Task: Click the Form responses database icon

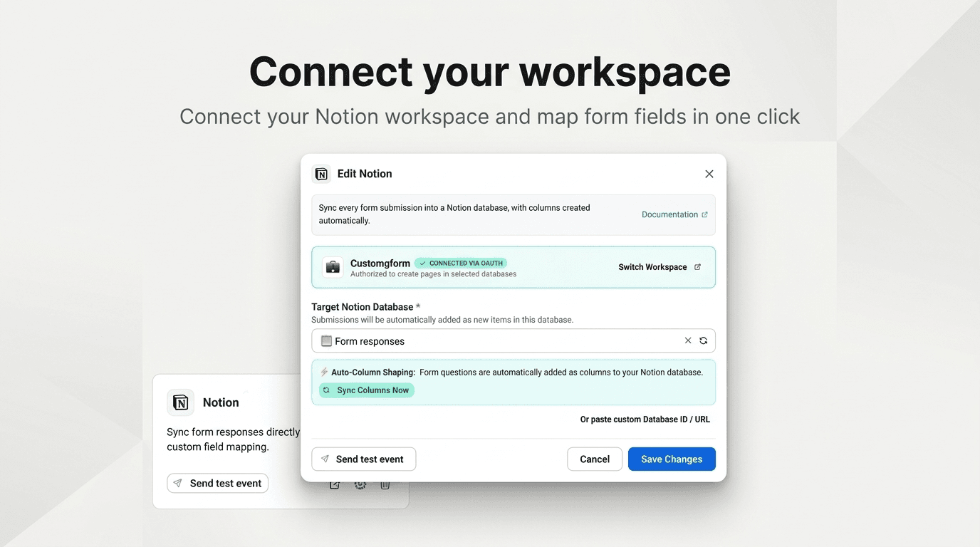Action: coord(326,340)
